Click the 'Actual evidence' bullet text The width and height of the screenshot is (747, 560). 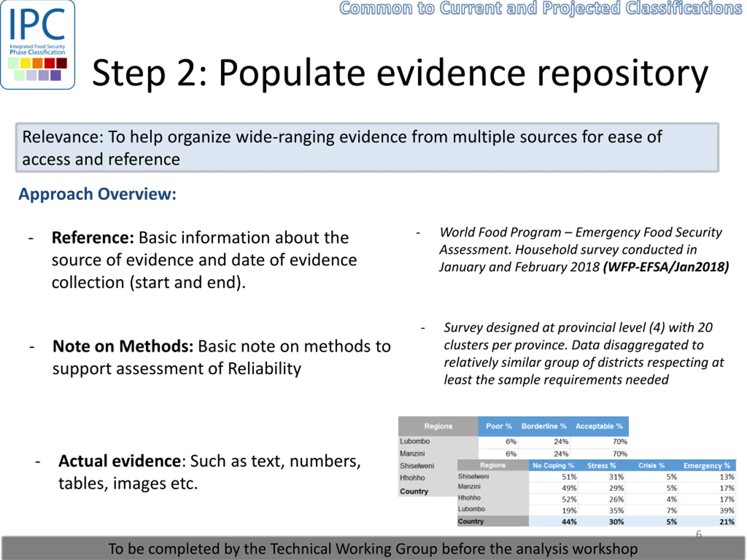210,472
